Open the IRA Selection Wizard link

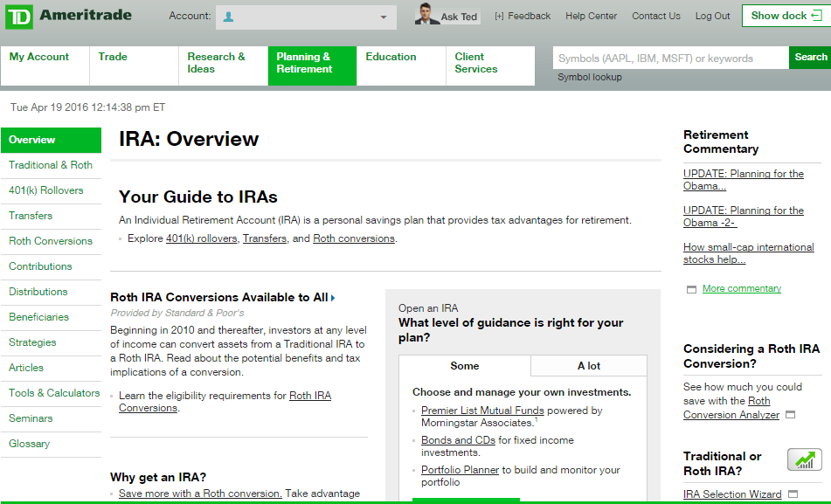(x=732, y=494)
